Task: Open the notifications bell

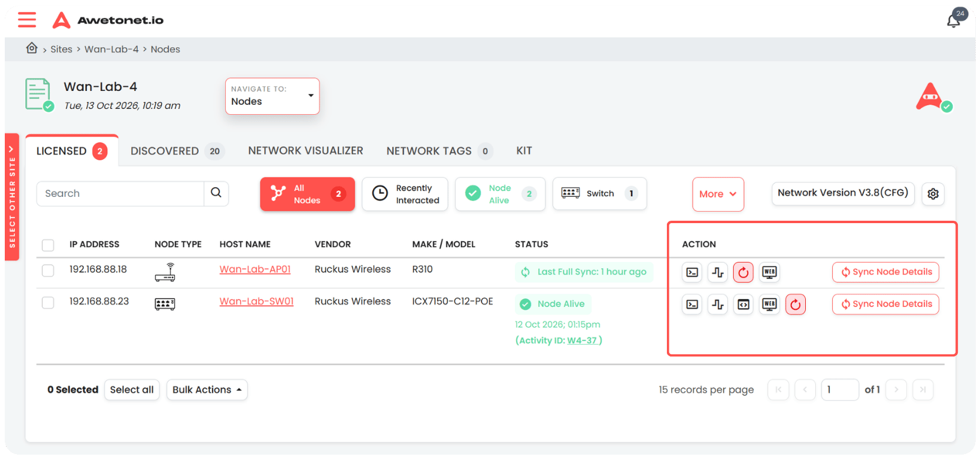Action: (954, 20)
